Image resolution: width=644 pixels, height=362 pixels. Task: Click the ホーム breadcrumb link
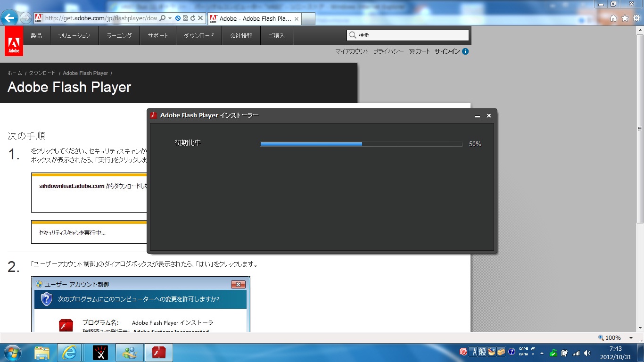point(15,73)
